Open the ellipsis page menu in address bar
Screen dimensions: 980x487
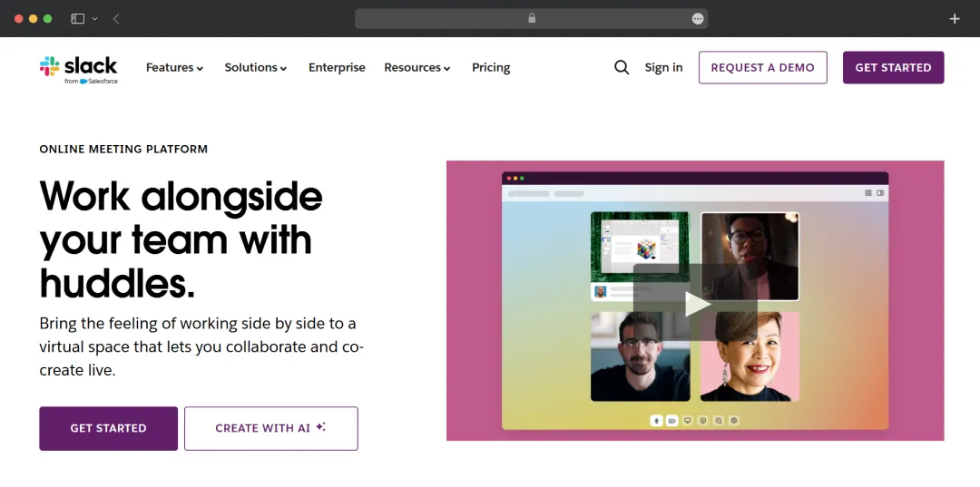coord(698,19)
